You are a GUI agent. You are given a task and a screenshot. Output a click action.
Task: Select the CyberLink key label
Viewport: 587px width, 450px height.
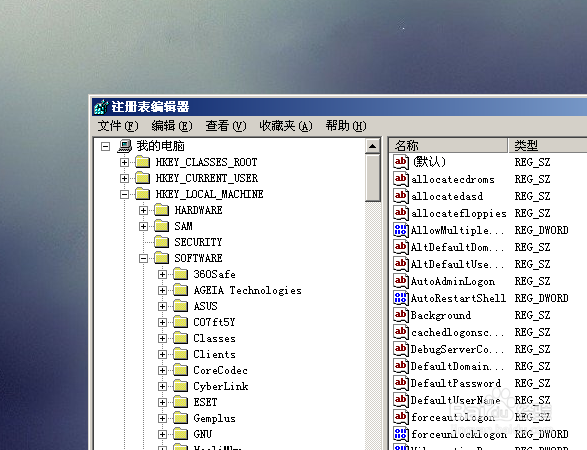click(x=221, y=386)
